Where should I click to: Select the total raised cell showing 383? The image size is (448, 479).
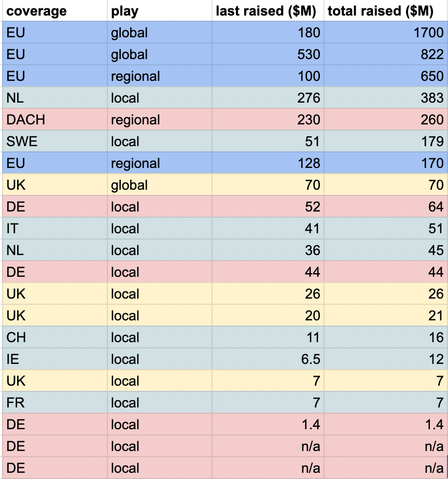pos(386,98)
